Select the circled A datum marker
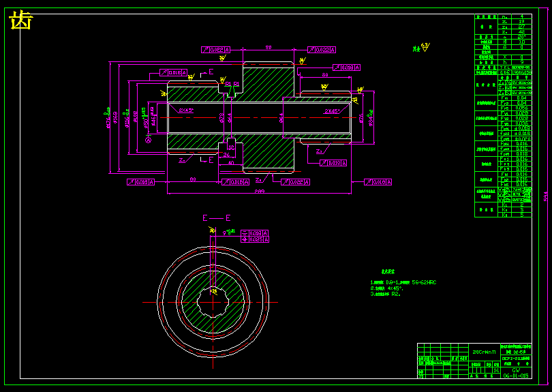 tap(149, 140)
